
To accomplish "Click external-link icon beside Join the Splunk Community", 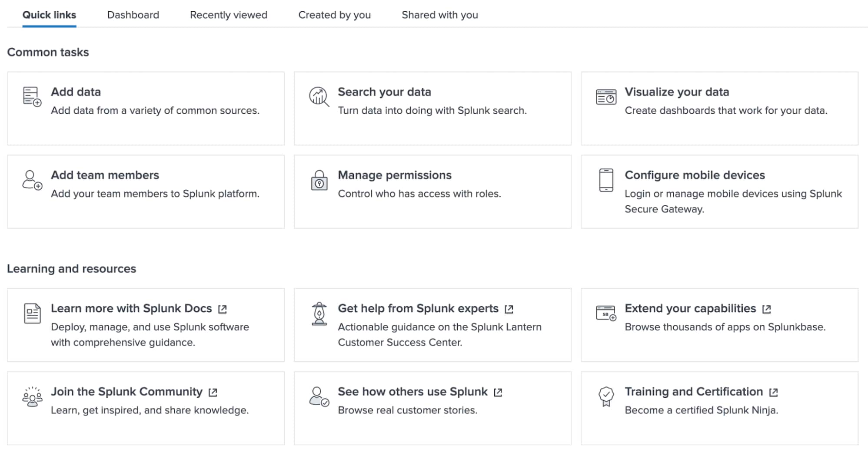I will [213, 393].
